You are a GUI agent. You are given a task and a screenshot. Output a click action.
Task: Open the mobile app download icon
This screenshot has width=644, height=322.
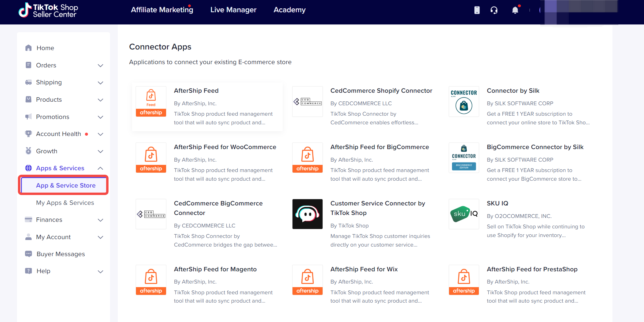477,10
